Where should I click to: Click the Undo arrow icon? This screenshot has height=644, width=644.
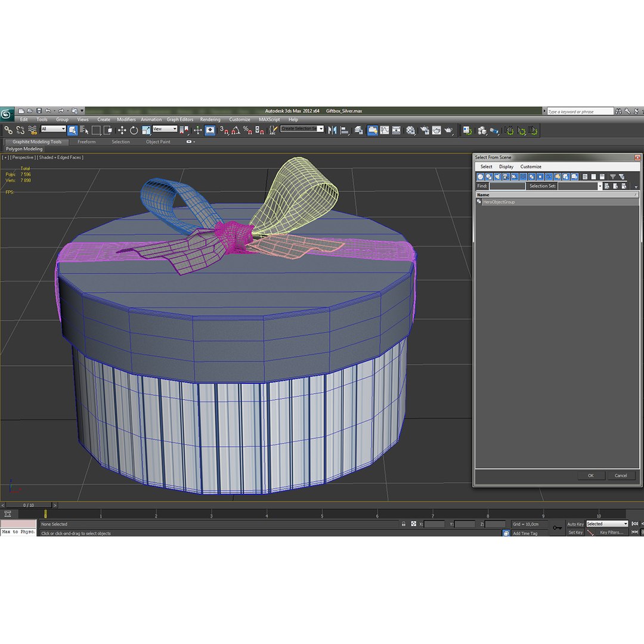click(48, 111)
